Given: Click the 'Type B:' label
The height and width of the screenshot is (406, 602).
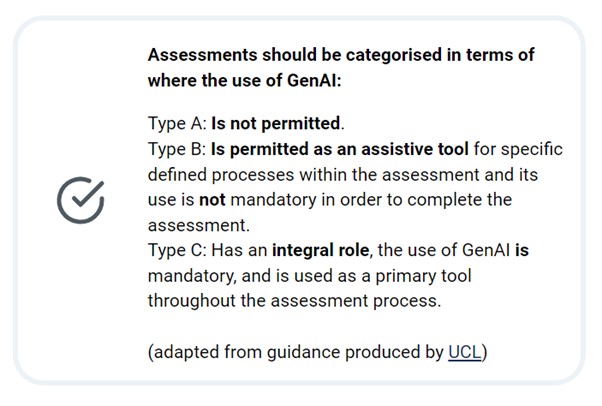Looking at the screenshot, I should click(177, 149).
